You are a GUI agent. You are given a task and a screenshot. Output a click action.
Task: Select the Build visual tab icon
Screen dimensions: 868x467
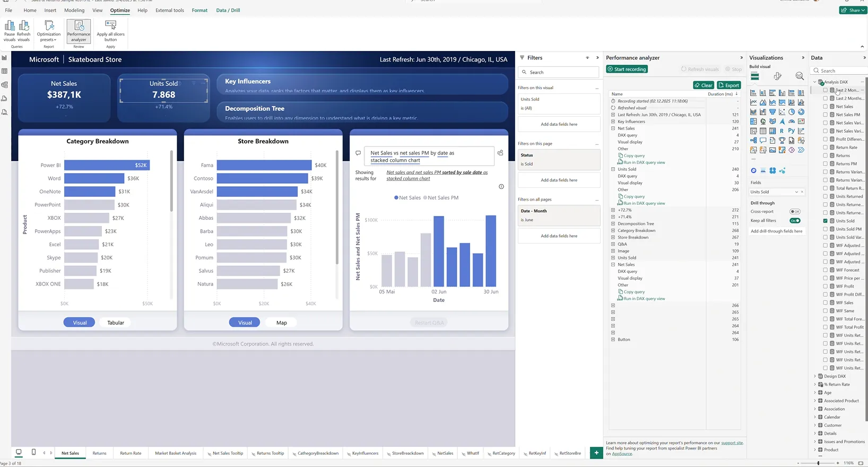[x=754, y=76]
